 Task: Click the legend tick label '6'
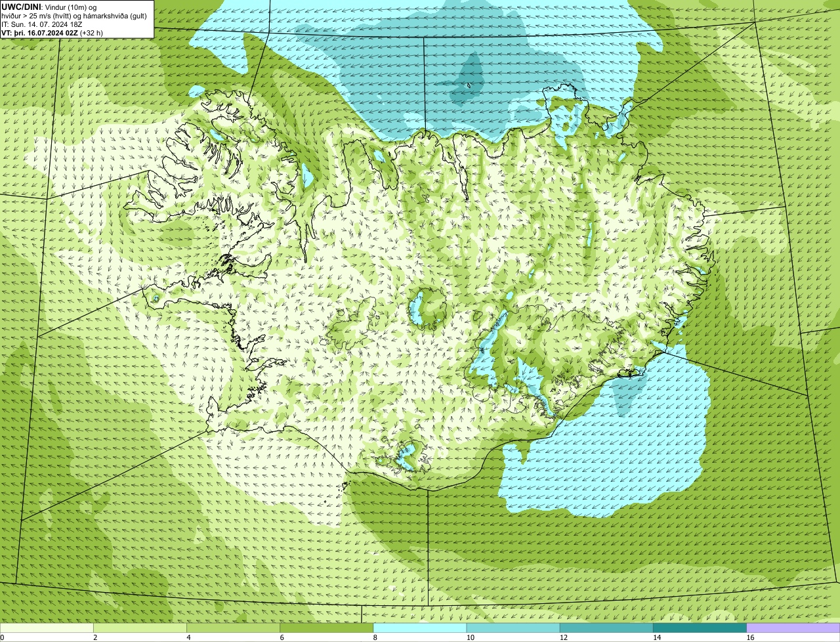pos(282,637)
